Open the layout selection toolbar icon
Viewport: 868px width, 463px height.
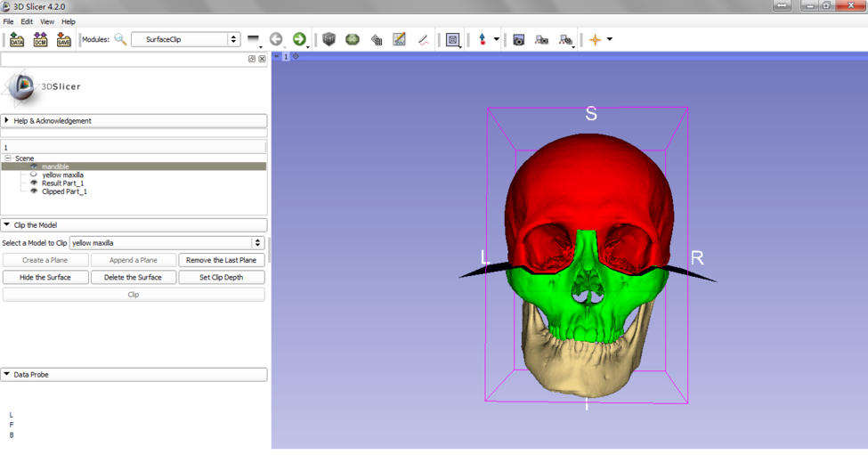point(453,39)
